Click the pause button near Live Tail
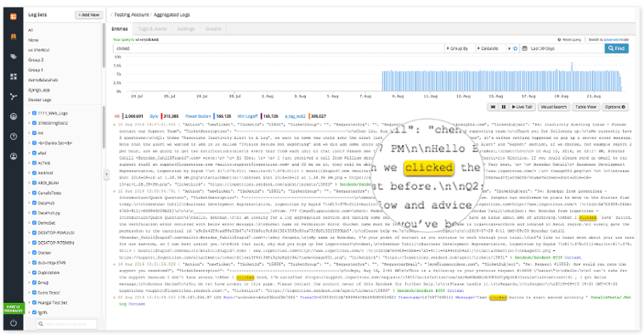This screenshot has width=644, height=336. (504, 107)
